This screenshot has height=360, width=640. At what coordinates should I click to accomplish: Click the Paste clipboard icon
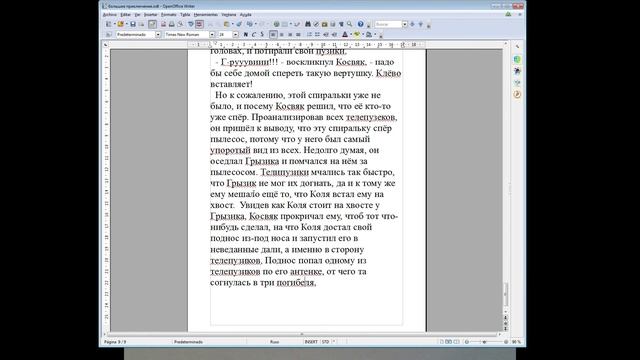[x=227, y=24]
